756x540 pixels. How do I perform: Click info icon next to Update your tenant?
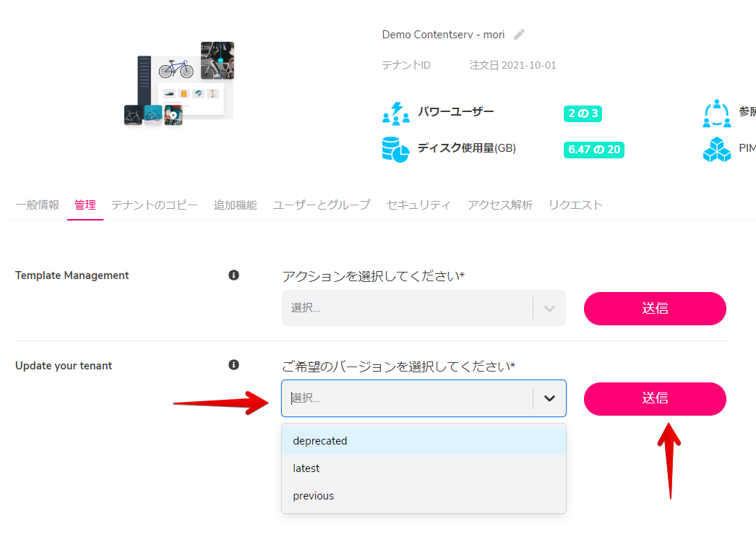[233, 365]
